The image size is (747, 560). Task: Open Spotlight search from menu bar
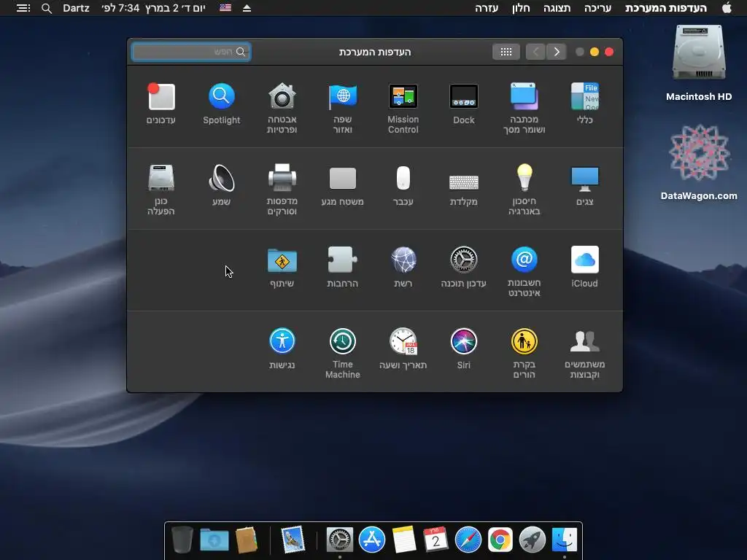pyautogui.click(x=46, y=8)
